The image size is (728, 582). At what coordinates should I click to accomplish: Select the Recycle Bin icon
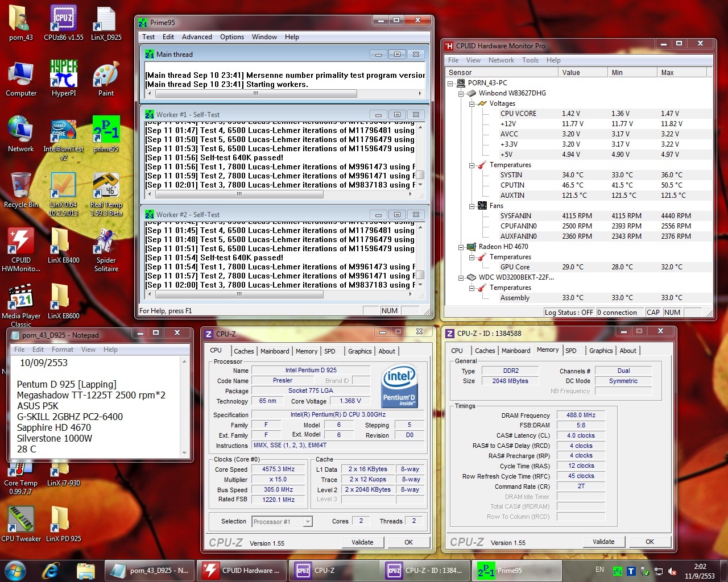pyautogui.click(x=21, y=190)
